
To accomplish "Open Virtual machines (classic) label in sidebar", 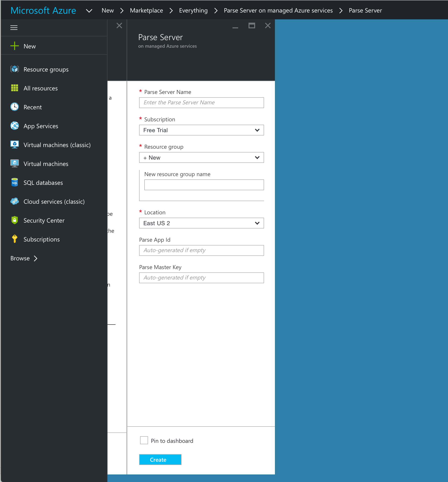I will 57,145.
